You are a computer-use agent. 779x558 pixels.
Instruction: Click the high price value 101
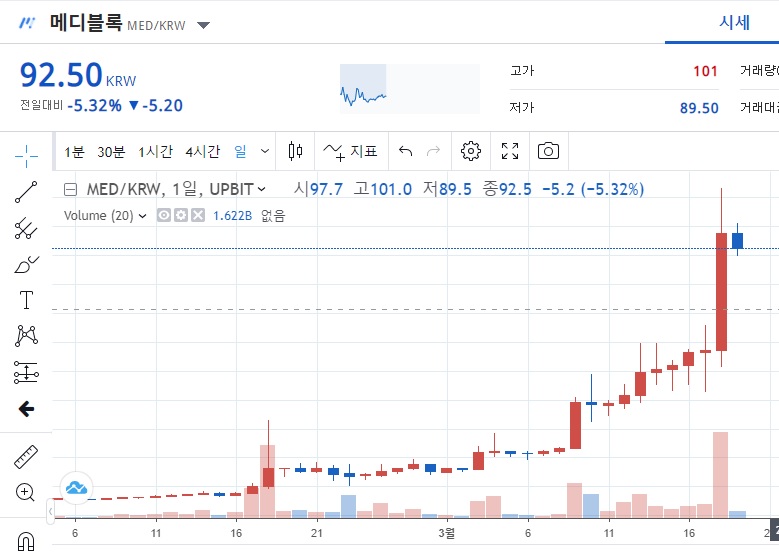point(705,71)
